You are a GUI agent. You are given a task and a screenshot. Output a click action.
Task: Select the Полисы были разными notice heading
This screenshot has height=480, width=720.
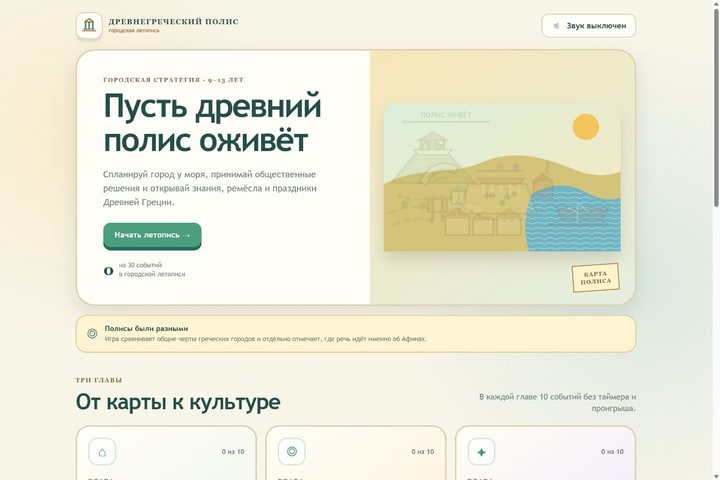pyautogui.click(x=146, y=328)
